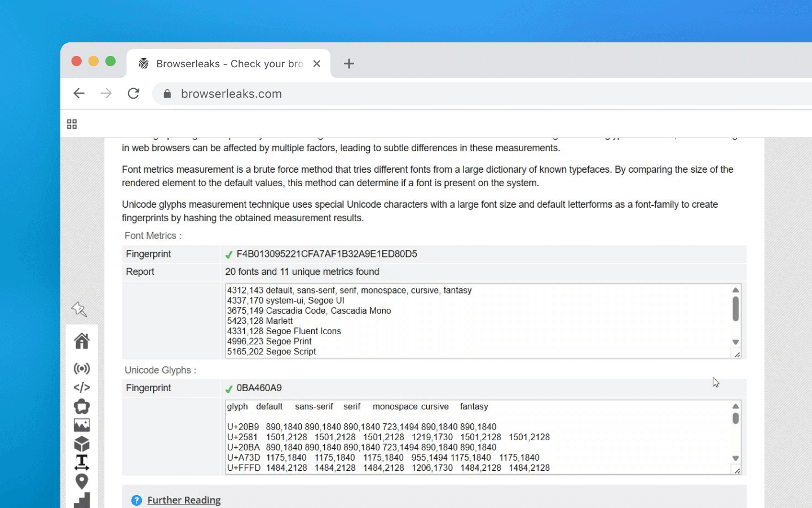
Task: Click the U+FFFD glyph row
Action: [x=389, y=468]
